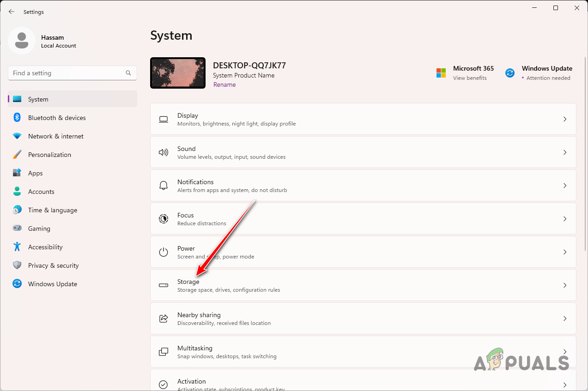The image size is (588, 391).
Task: Click the Personalization paintbrush icon
Action: 17,155
